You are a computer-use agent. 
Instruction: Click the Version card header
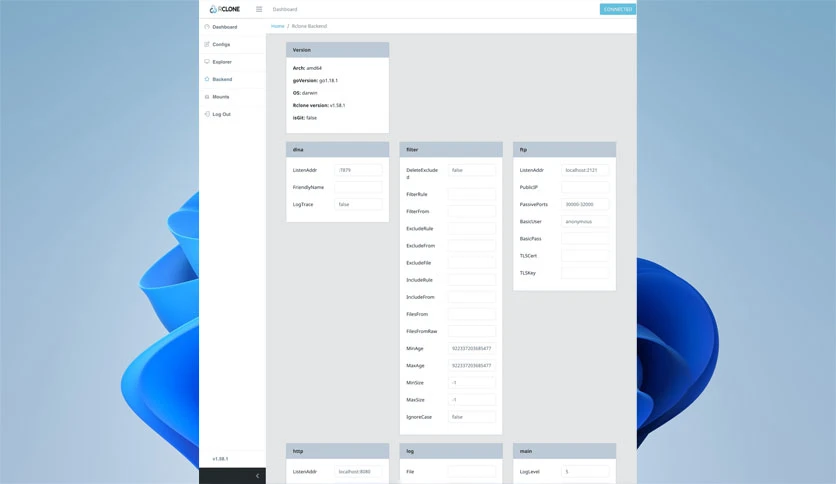click(x=337, y=50)
